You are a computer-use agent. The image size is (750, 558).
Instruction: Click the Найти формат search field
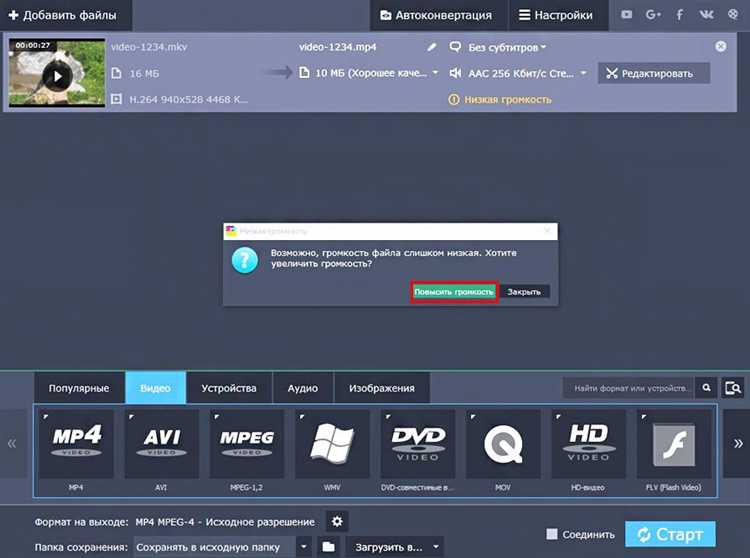click(628, 388)
